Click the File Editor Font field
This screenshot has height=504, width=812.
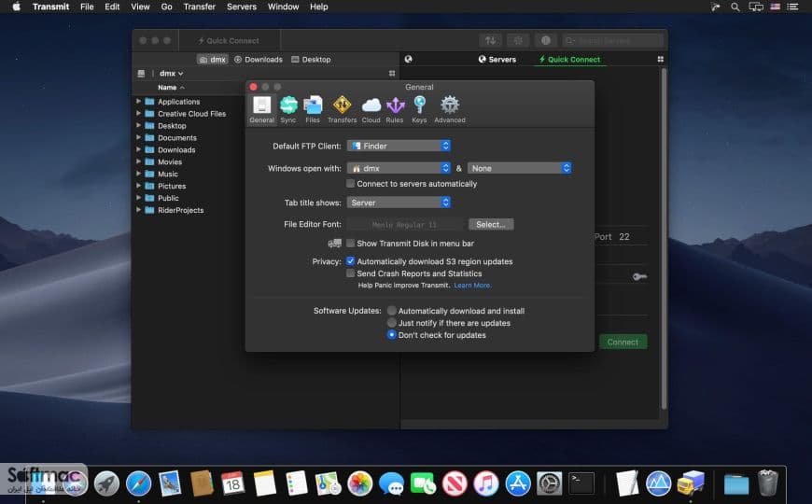coord(405,224)
